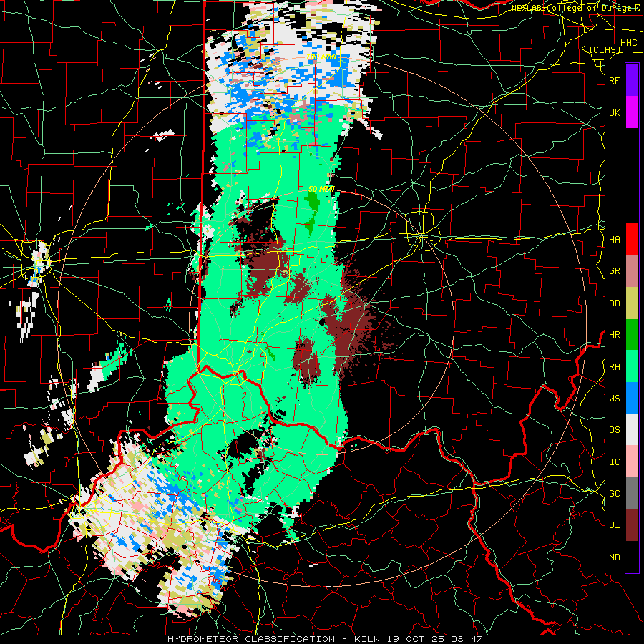This screenshot has height=644, width=644.
Task: Click the WS legend label text
Action: [x=615, y=399]
